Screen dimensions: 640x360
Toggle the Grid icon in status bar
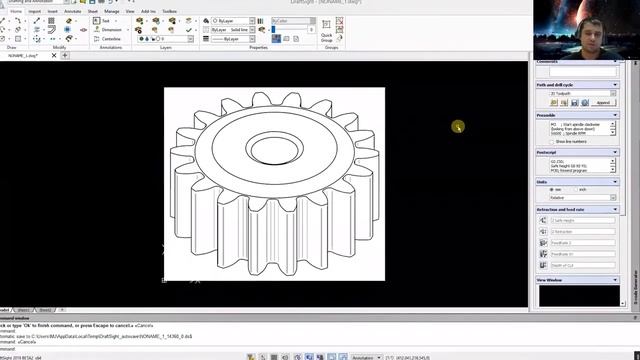(x=274, y=357)
